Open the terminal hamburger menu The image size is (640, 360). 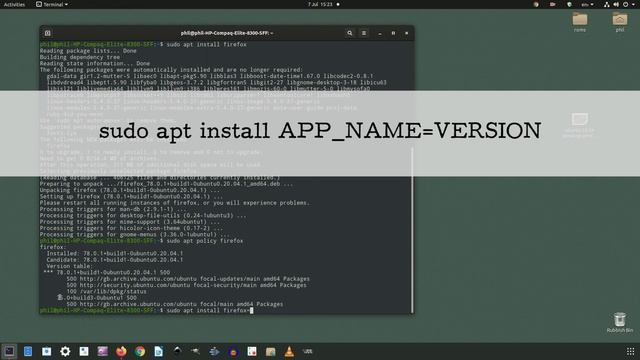click(364, 33)
